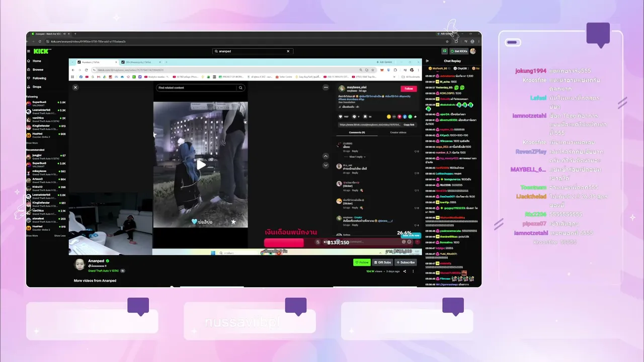Close the TikTok video viewer
Image resolution: width=644 pixels, height=362 pixels.
(x=75, y=87)
